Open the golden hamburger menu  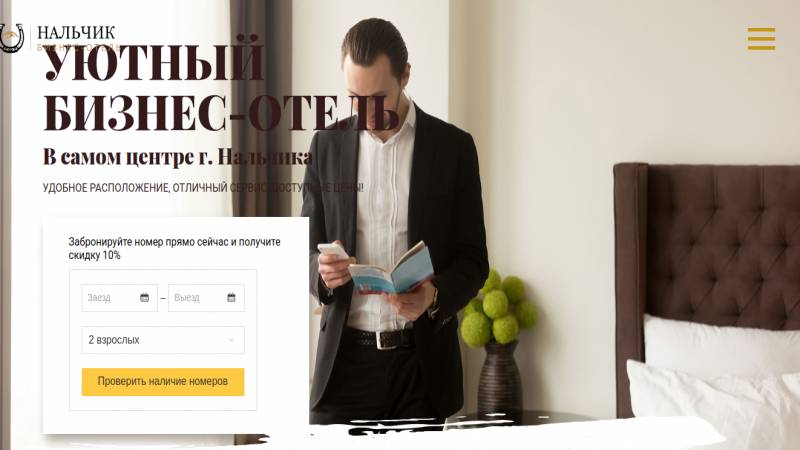[761, 39]
